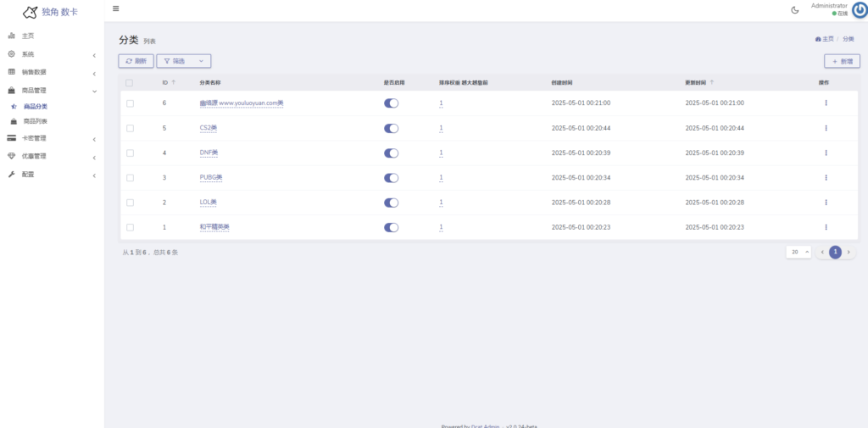The image size is (868, 428).
Task: Click the Administrator username text
Action: [829, 6]
